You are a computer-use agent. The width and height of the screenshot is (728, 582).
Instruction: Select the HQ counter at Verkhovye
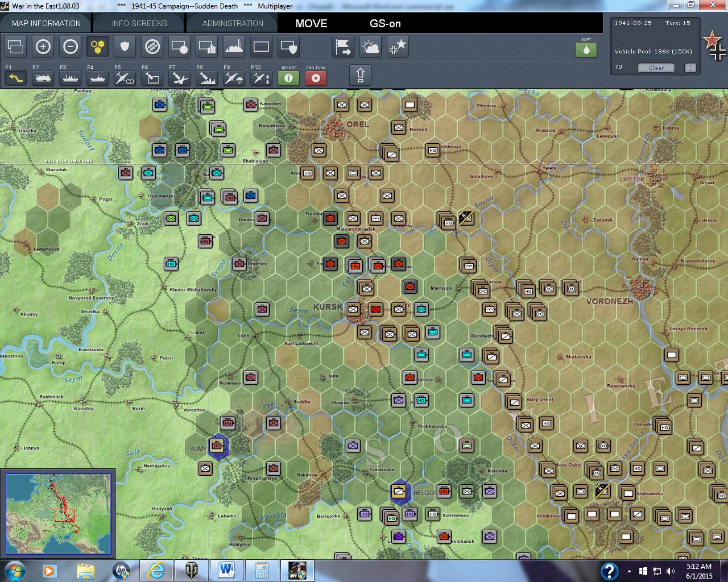433,150
